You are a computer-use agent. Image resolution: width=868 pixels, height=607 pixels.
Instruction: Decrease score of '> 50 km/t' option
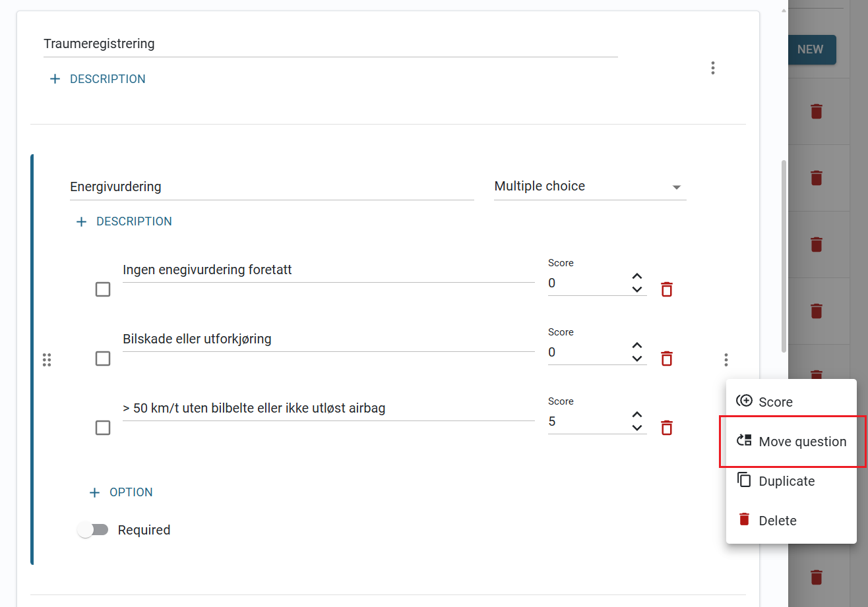coord(637,428)
